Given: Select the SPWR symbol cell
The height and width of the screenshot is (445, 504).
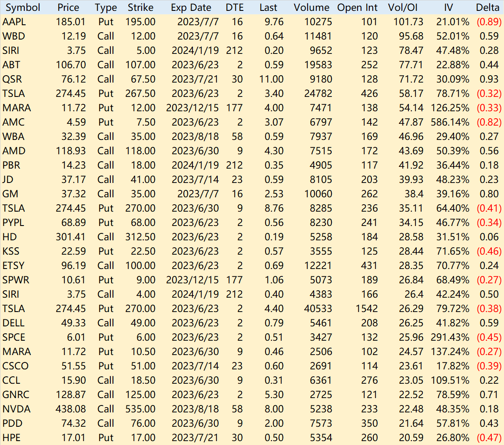Looking at the screenshot, I should 16,280.
